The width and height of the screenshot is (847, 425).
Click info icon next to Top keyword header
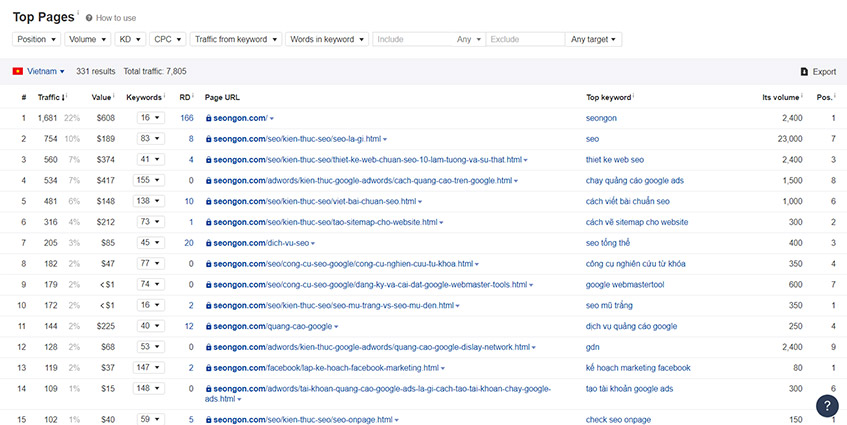(633, 96)
